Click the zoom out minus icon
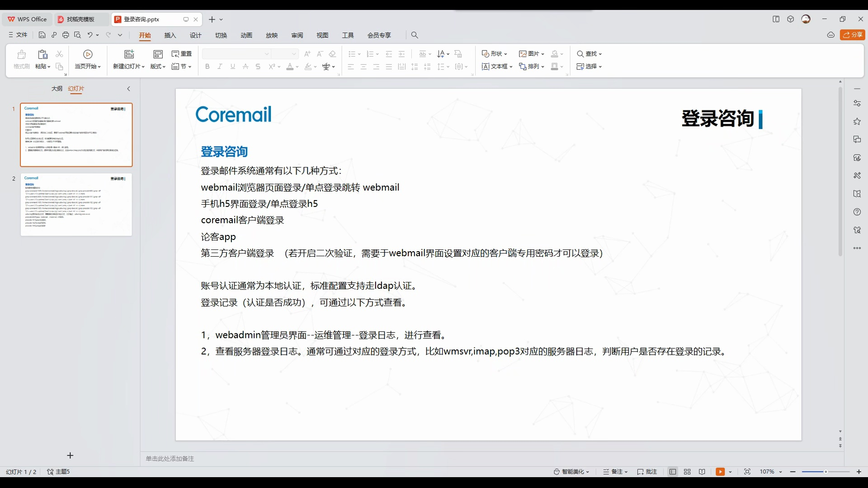The image size is (868, 488). pyautogui.click(x=793, y=472)
